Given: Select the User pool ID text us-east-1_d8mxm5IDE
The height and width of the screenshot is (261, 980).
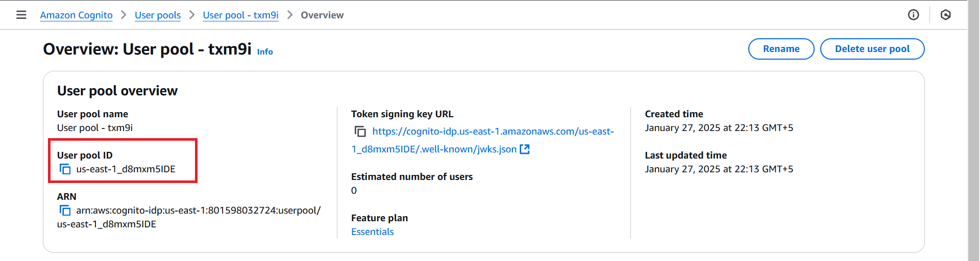Looking at the screenshot, I should (126, 169).
